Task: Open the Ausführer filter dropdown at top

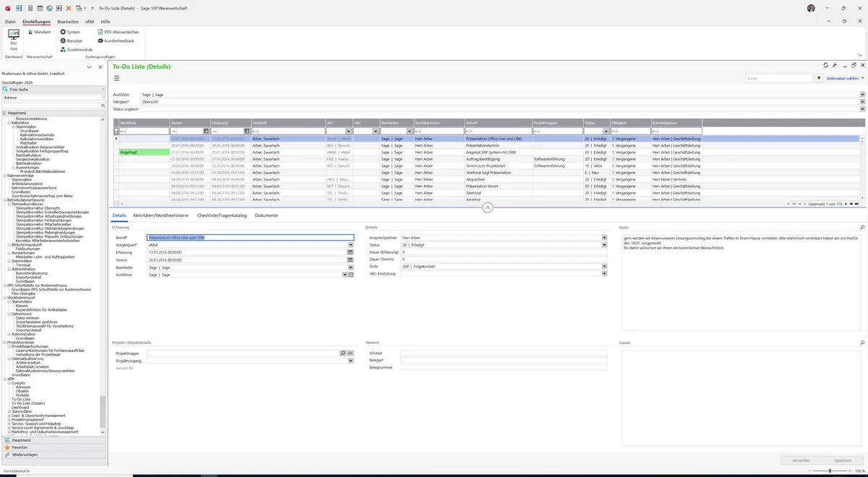Action: [x=862, y=95]
